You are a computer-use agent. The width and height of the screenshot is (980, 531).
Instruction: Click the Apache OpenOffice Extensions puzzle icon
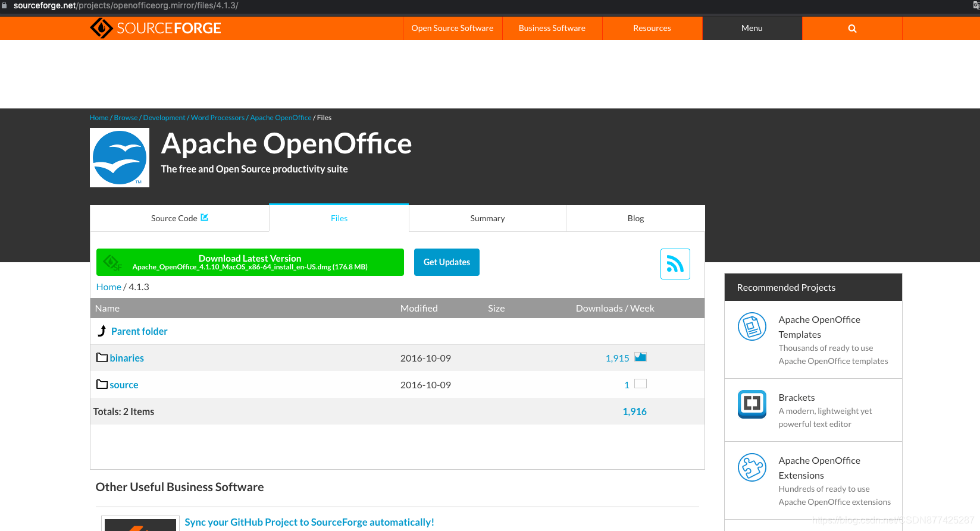click(x=752, y=467)
